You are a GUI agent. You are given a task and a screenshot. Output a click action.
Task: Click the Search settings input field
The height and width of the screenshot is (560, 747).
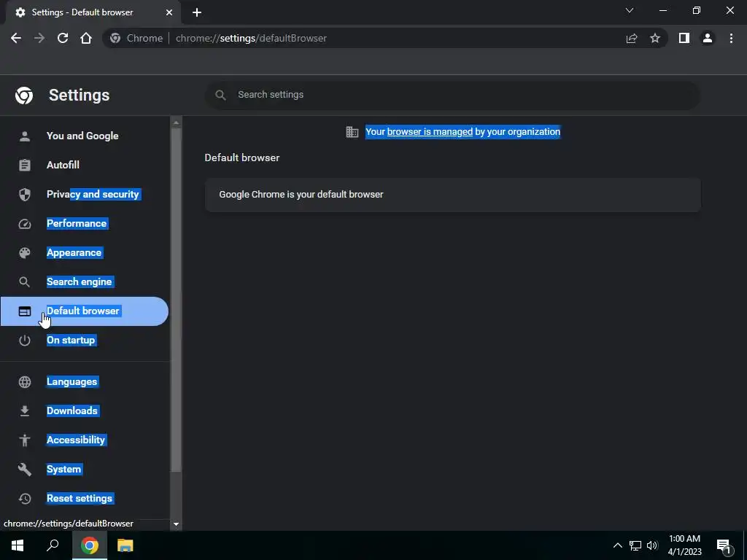(x=452, y=95)
